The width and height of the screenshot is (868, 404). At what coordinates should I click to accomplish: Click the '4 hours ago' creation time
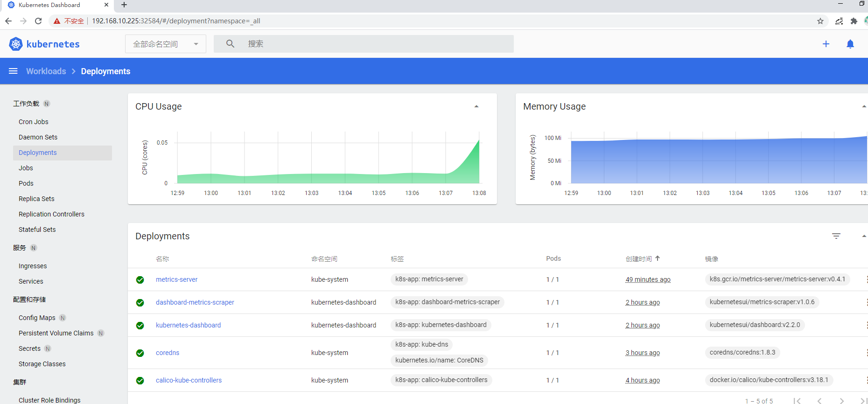(643, 380)
